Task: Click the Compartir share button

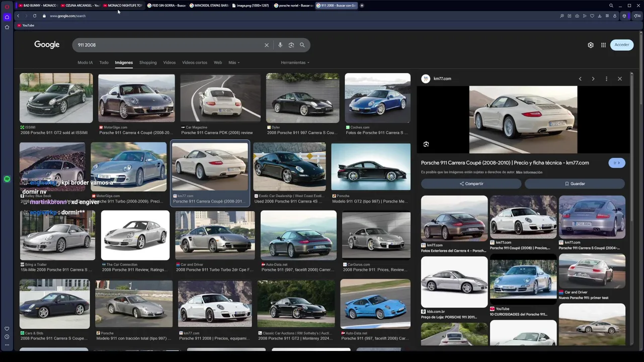Action: (x=471, y=184)
